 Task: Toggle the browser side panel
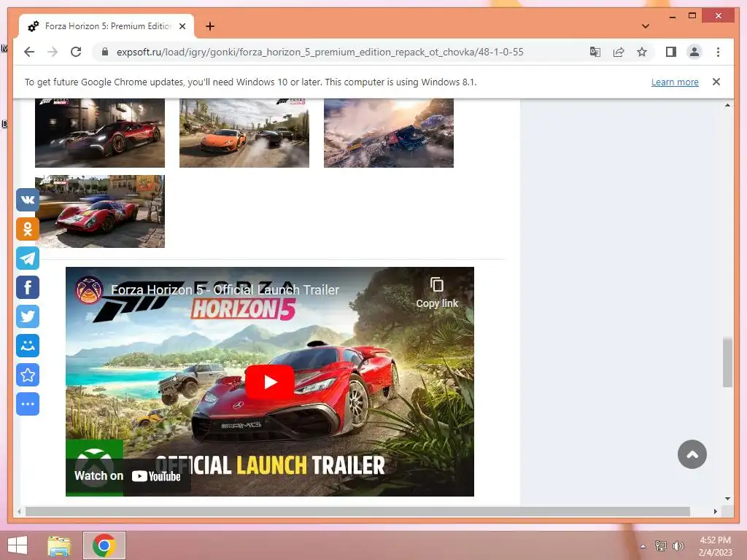point(671,52)
